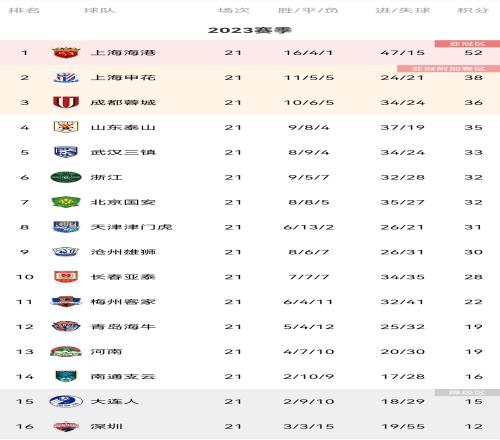
Task: Select the 山东泰山 team emblem
Action: 66,127
